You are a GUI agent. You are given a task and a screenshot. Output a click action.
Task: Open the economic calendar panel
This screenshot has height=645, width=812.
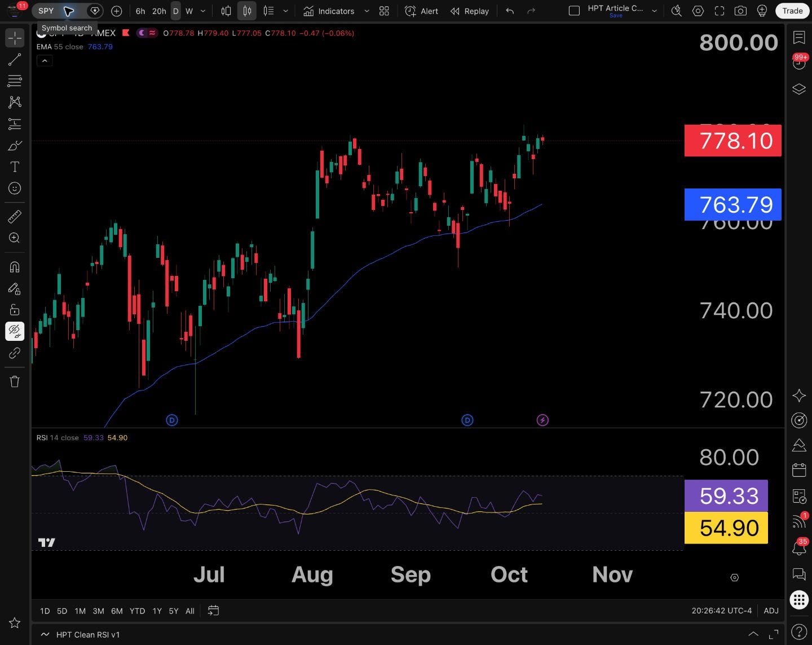(799, 470)
